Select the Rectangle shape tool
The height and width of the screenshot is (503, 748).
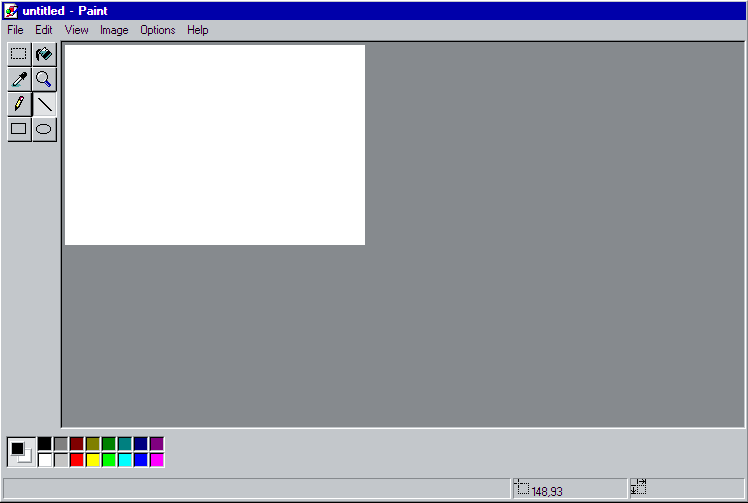[19, 129]
